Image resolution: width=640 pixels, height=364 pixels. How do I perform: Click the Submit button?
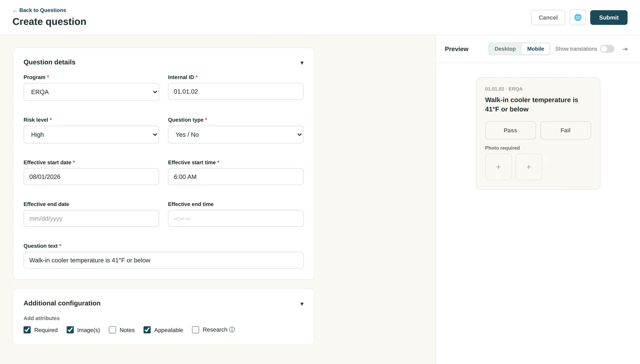point(608,18)
